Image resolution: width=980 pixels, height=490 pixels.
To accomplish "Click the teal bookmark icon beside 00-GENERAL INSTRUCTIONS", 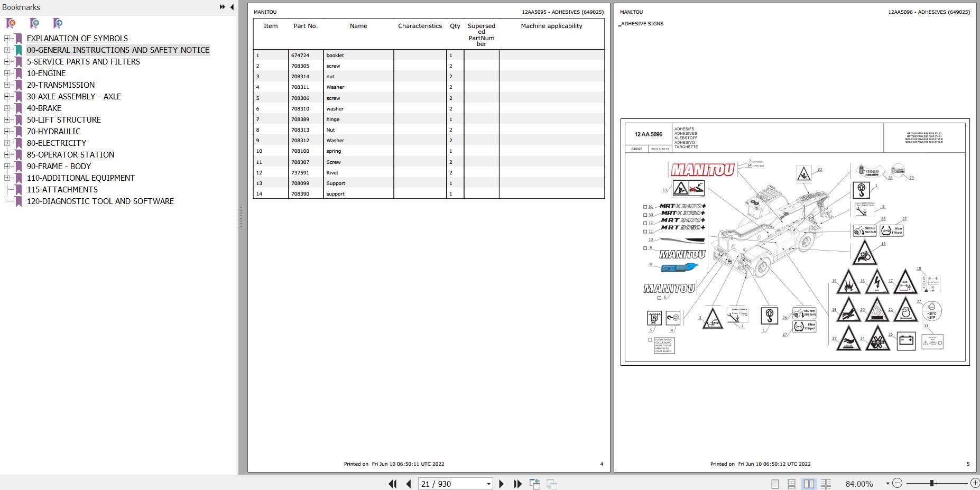I will (x=19, y=50).
